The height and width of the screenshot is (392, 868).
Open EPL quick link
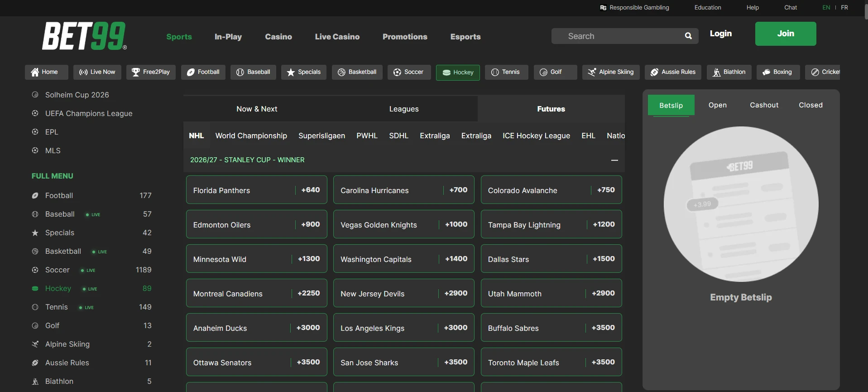pyautogui.click(x=52, y=132)
